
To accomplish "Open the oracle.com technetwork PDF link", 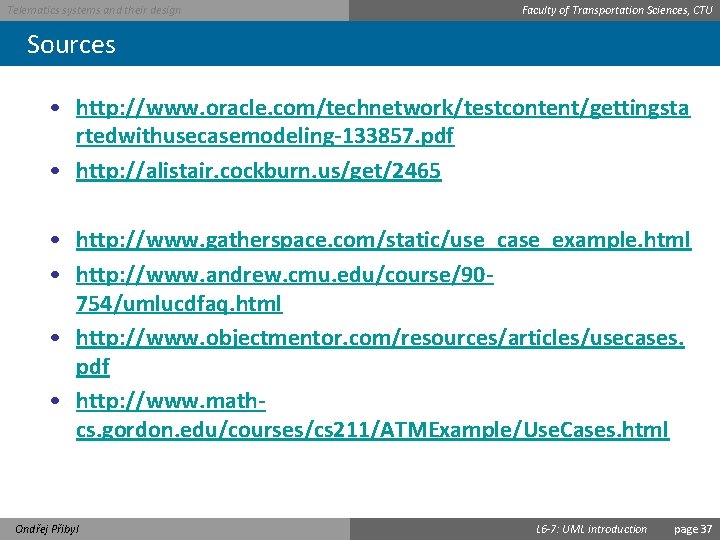I will pyautogui.click(x=382, y=122).
